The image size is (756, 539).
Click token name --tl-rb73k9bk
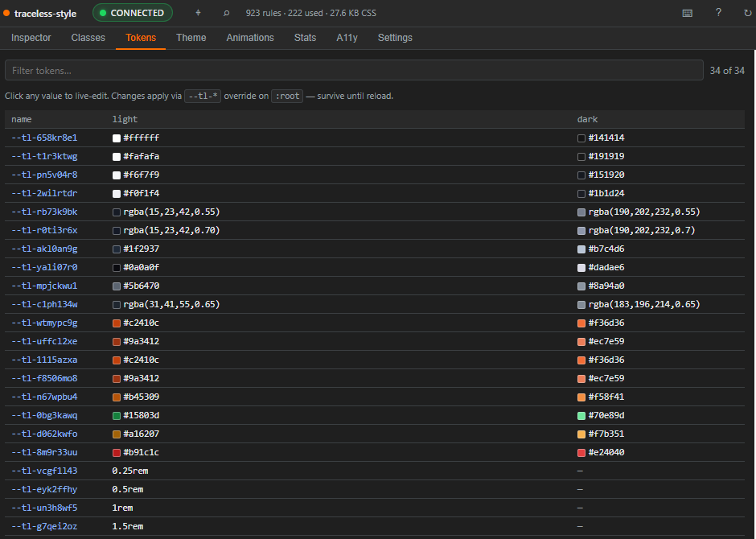click(x=44, y=212)
